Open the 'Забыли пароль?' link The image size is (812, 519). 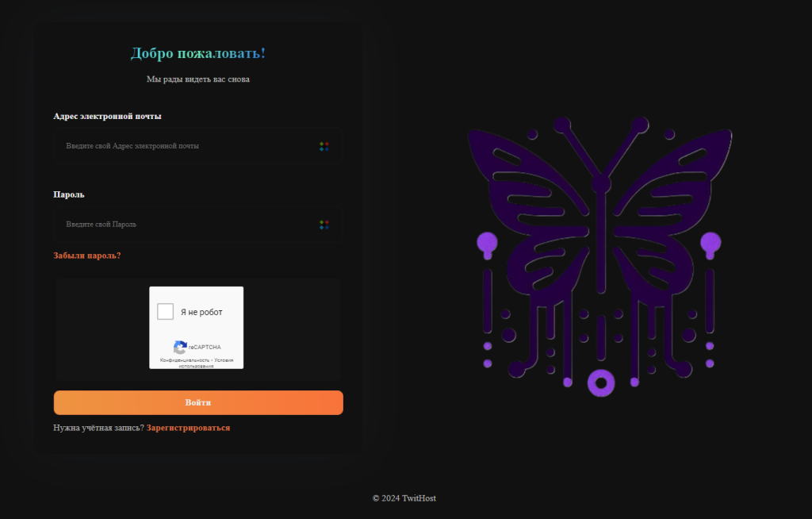(87, 256)
